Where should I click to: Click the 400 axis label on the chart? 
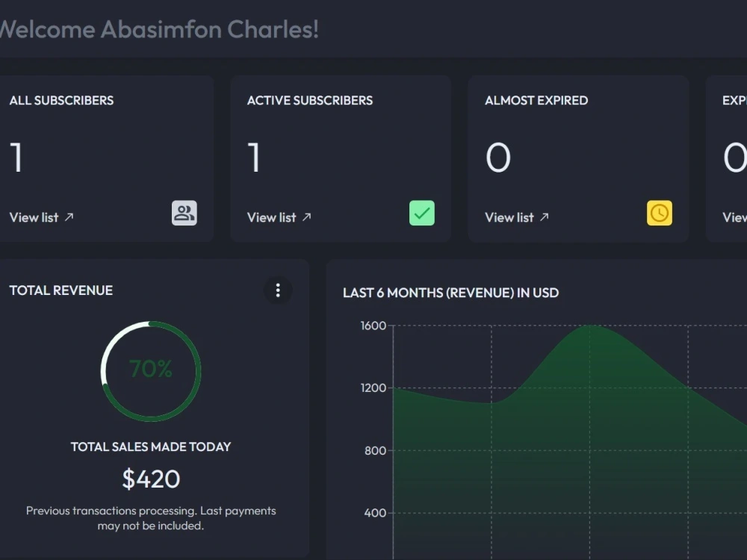pos(375,513)
